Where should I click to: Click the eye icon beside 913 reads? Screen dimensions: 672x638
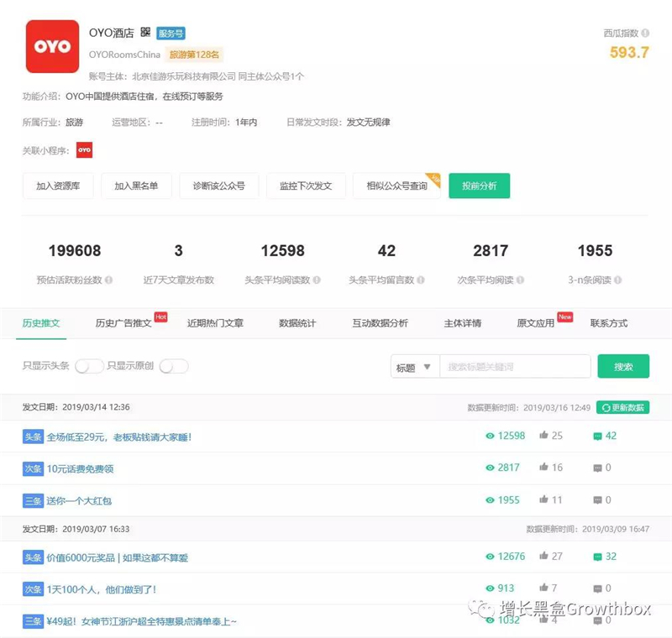point(490,588)
